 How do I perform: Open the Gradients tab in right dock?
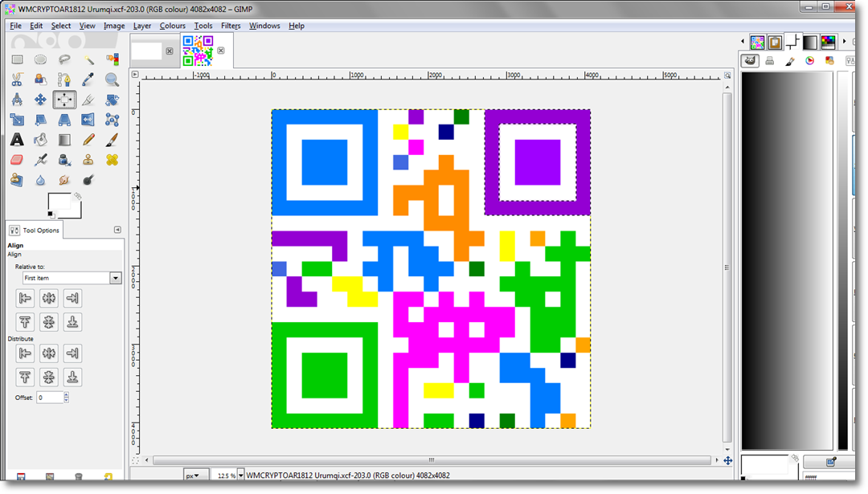(x=810, y=42)
